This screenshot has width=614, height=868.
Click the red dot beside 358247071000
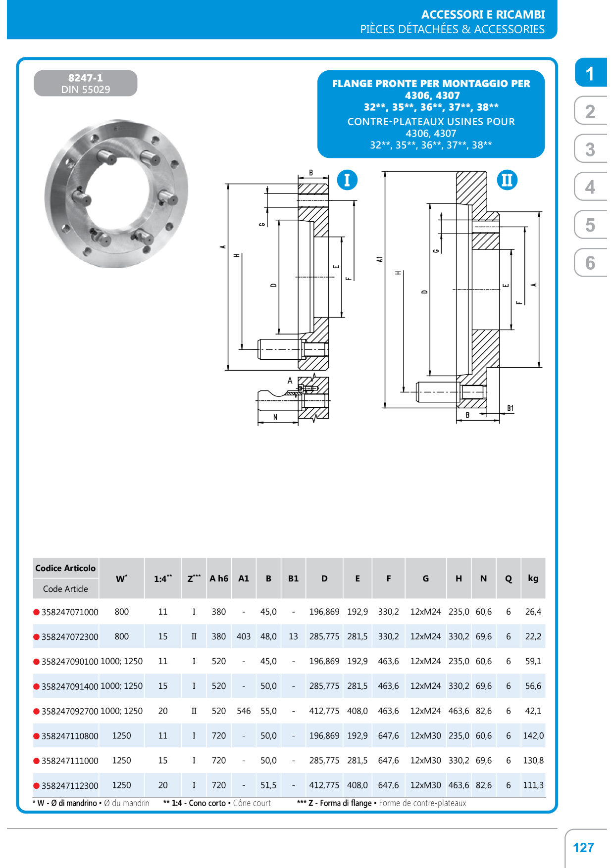click(x=36, y=612)
